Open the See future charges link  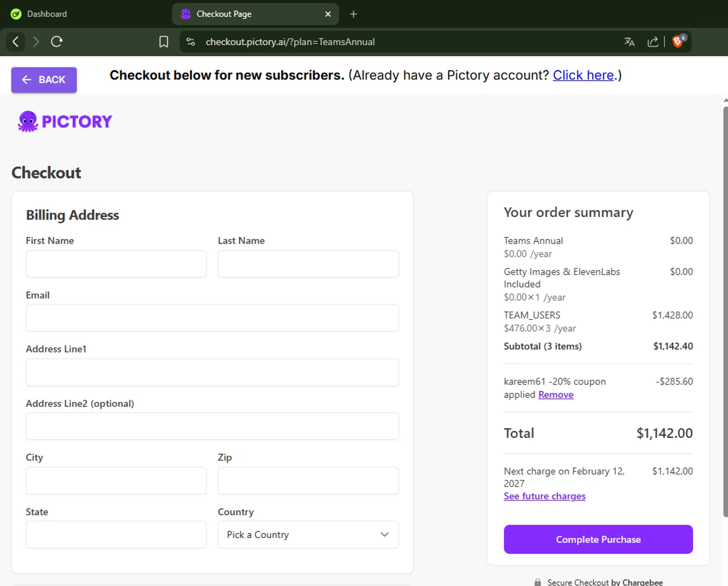[x=545, y=496]
